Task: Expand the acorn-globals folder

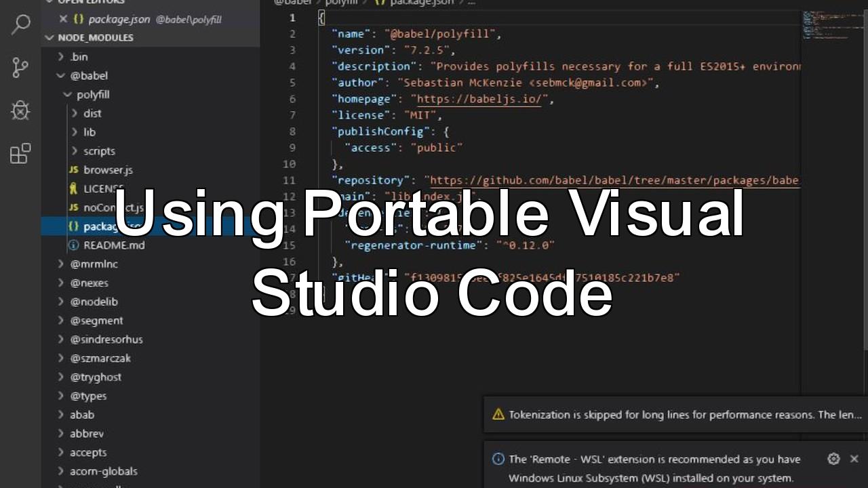Action: click(103, 471)
